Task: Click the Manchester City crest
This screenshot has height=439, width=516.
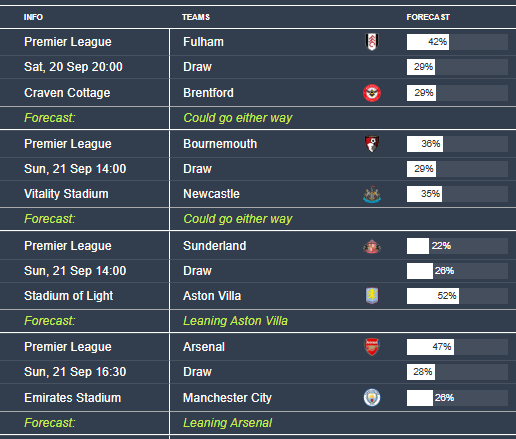Action: 372,397
